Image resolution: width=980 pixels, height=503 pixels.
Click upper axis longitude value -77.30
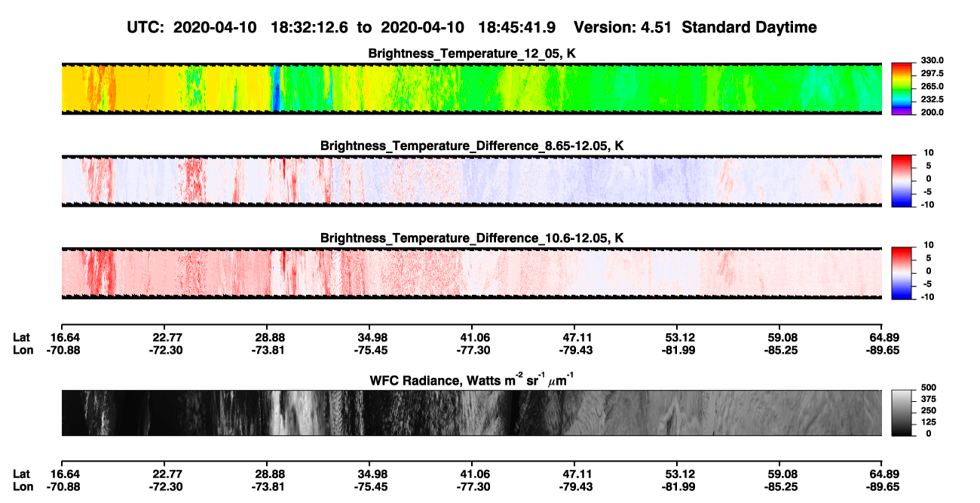[x=472, y=350]
